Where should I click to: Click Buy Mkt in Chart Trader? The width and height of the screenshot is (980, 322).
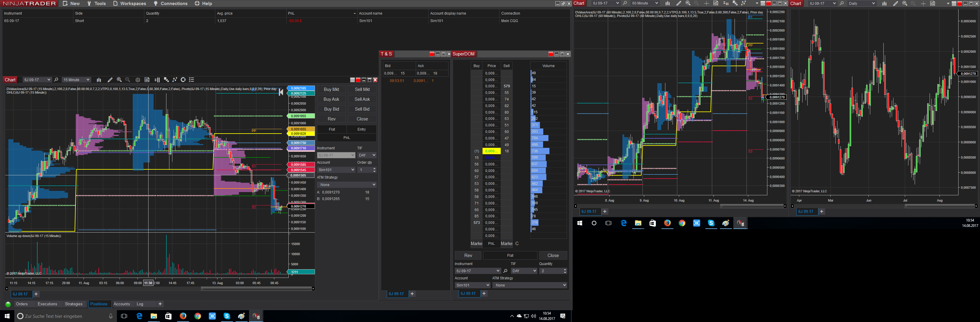(331, 89)
